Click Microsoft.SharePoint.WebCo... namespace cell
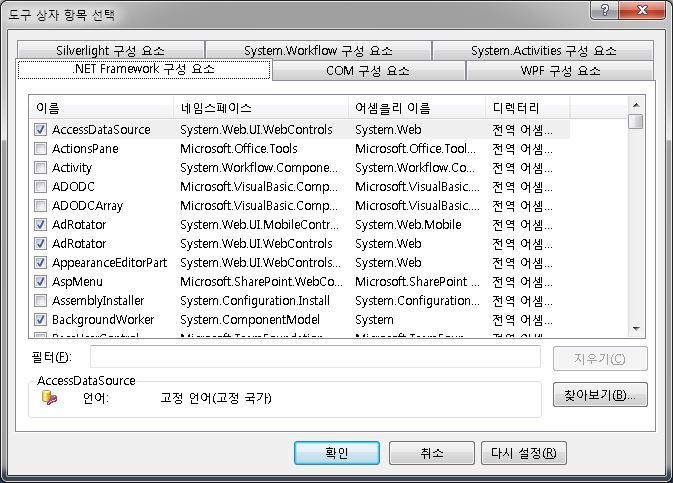673x483 pixels. [x=261, y=282]
